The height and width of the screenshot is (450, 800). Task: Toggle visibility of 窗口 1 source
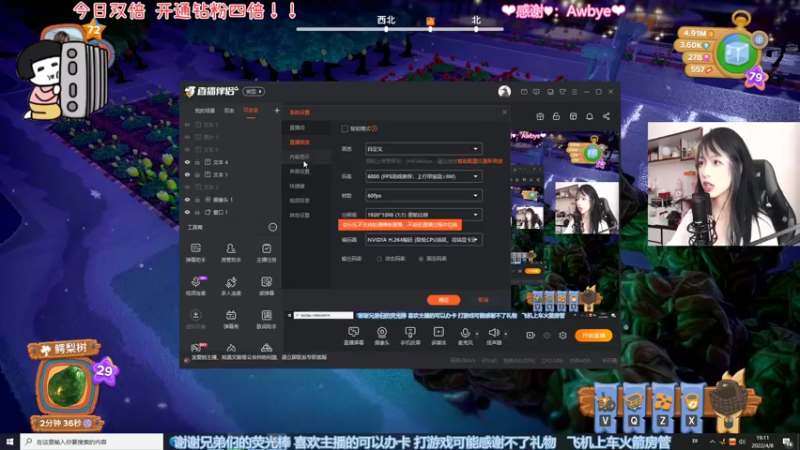(187, 212)
